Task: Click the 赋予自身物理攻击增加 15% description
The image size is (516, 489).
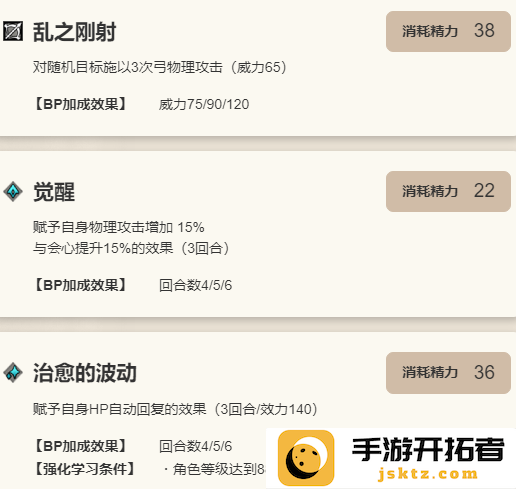Action: point(119,227)
